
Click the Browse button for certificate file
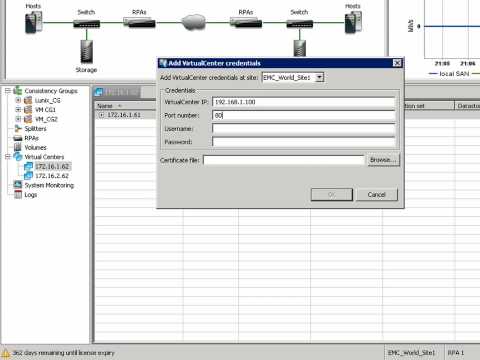click(x=383, y=160)
